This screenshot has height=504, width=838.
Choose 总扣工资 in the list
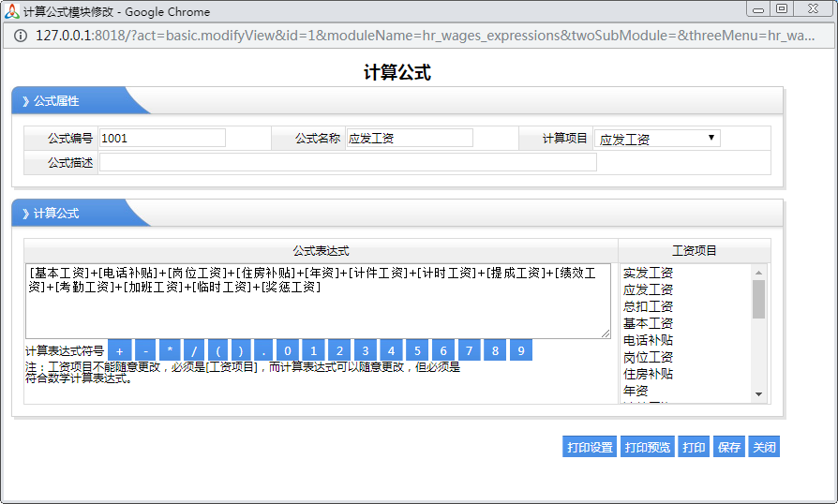(x=648, y=306)
